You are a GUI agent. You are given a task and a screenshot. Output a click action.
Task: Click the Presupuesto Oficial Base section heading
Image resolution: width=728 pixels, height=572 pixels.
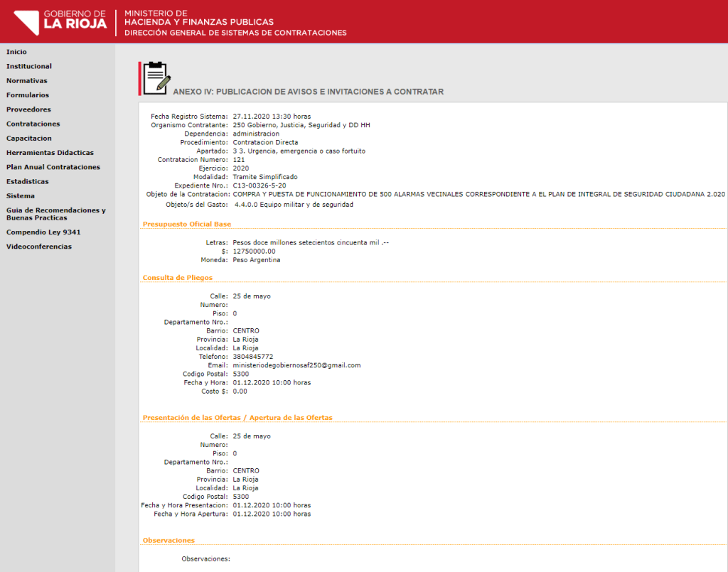[187, 224]
